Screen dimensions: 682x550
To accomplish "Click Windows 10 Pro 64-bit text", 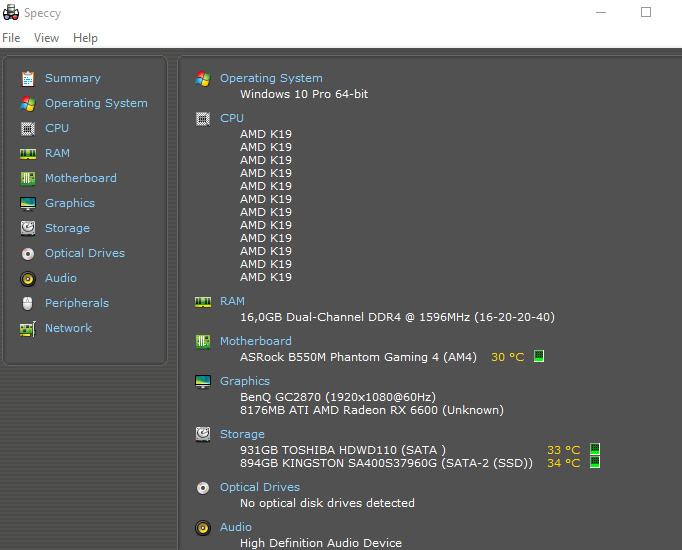I will 304,94.
